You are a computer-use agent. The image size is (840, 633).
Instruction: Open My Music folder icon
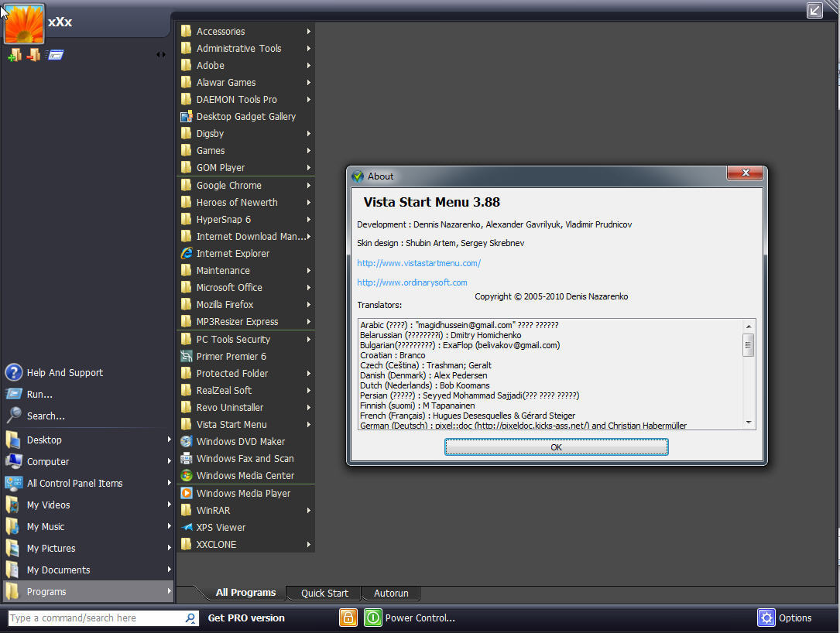(13, 526)
